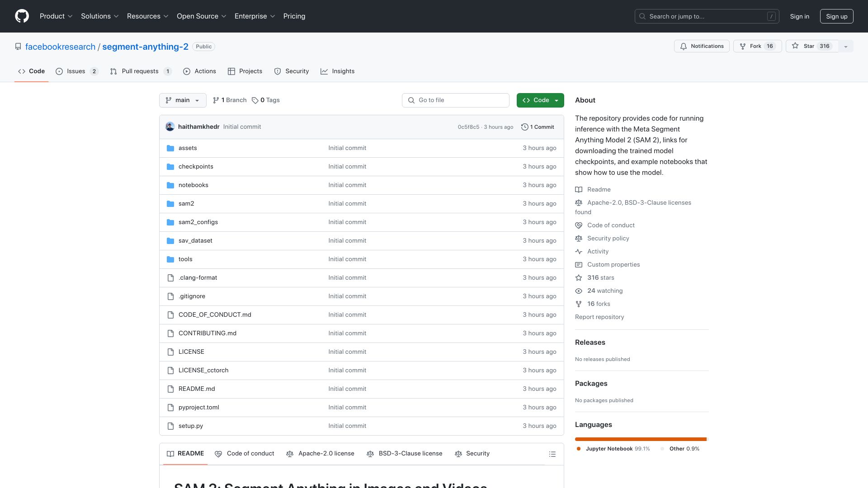This screenshot has height=488, width=868.
Task: Open the CODE_OF_CONDUCT.md file
Action: [x=215, y=315]
